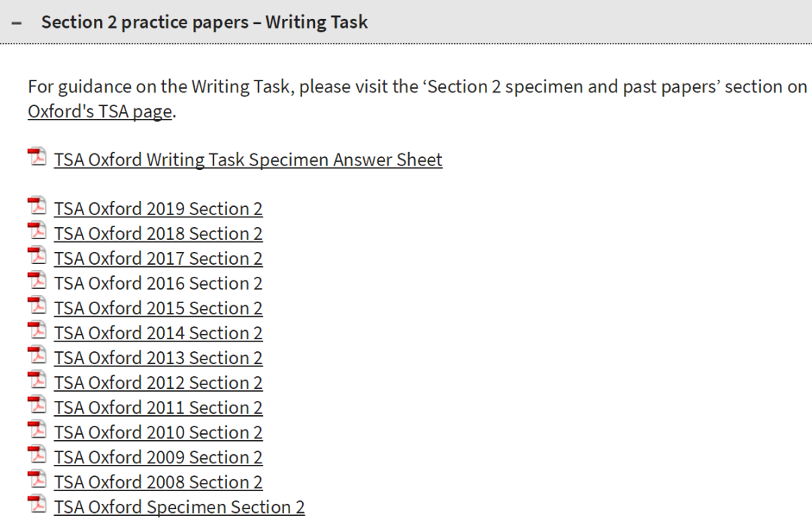This screenshot has height=522, width=812.
Task: Collapse the Section 2 practice papers accordion
Action: click(406, 22)
